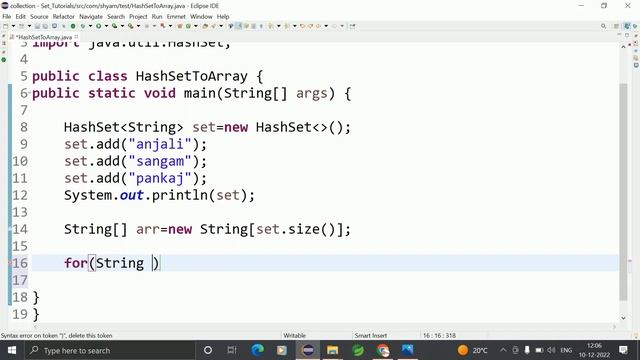The image size is (640, 360).
Task: Click the green Run toolbar button
Action: [98, 26]
